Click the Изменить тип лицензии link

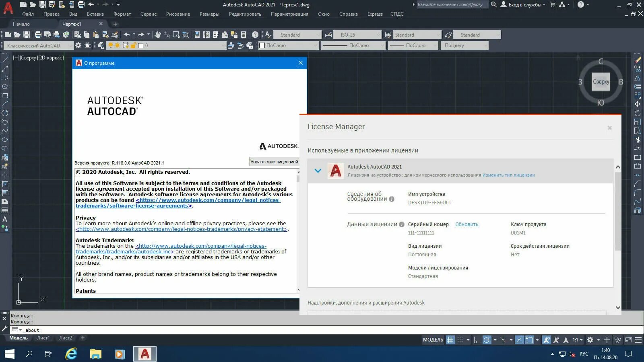[x=508, y=175]
